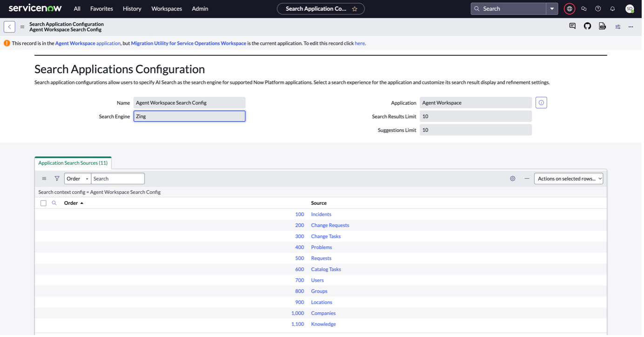Open the list controls hamburger menu

tap(44, 179)
